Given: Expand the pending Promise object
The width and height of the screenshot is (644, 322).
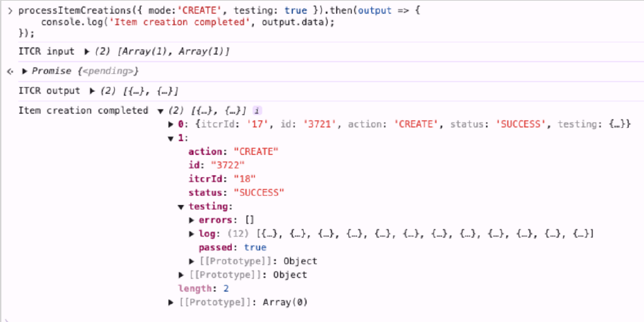Looking at the screenshot, I should 25,71.
